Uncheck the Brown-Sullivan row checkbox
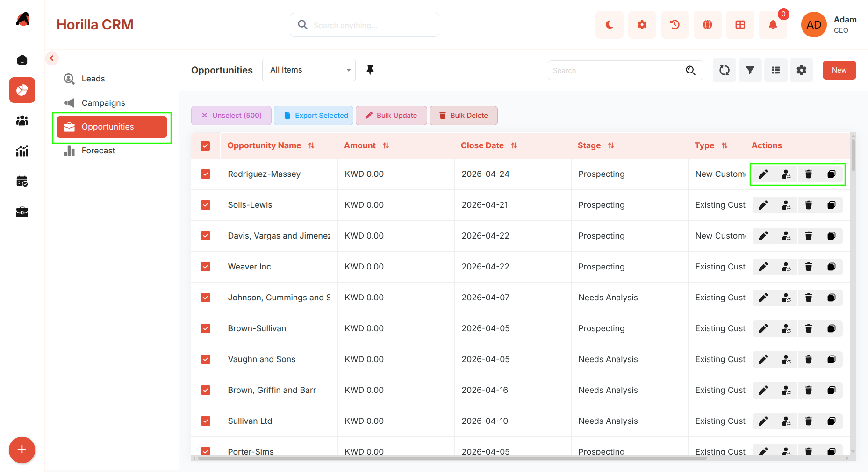The height and width of the screenshot is (472, 868). tap(206, 328)
